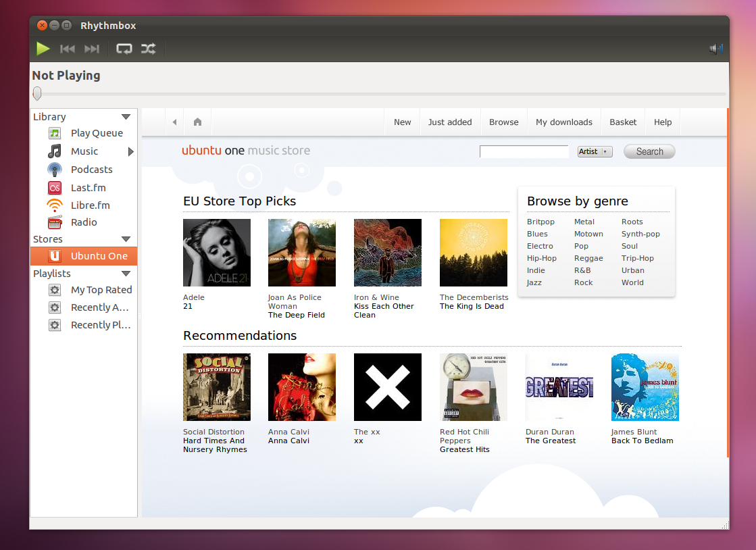This screenshot has width=756, height=550.
Task: Open the Browse tab
Action: pyautogui.click(x=504, y=122)
